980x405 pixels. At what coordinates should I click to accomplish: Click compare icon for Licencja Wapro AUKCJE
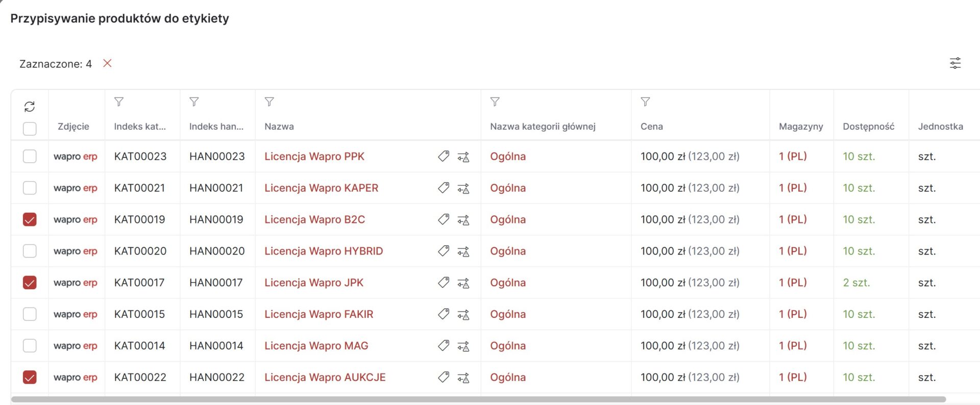463,378
